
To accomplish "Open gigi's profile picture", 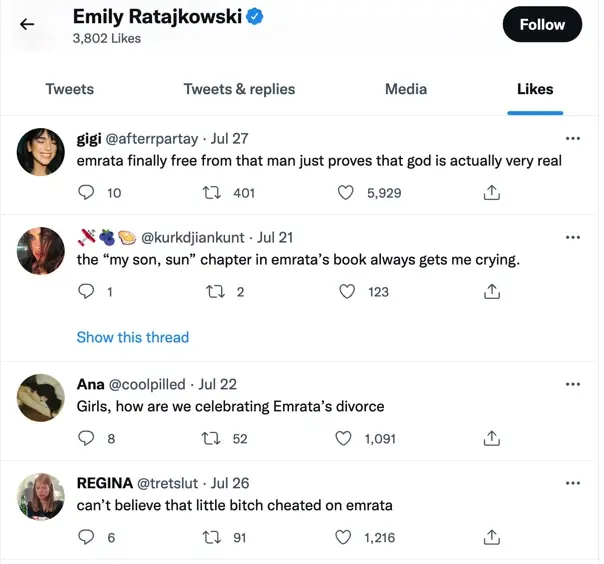I will click(42, 153).
